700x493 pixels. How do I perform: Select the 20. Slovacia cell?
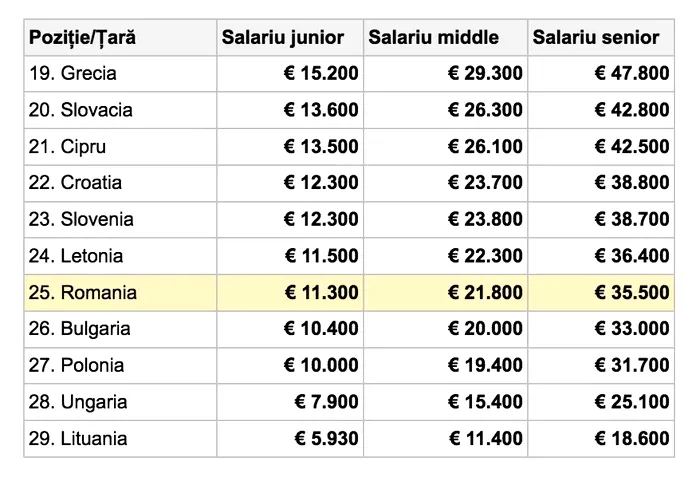point(81,110)
